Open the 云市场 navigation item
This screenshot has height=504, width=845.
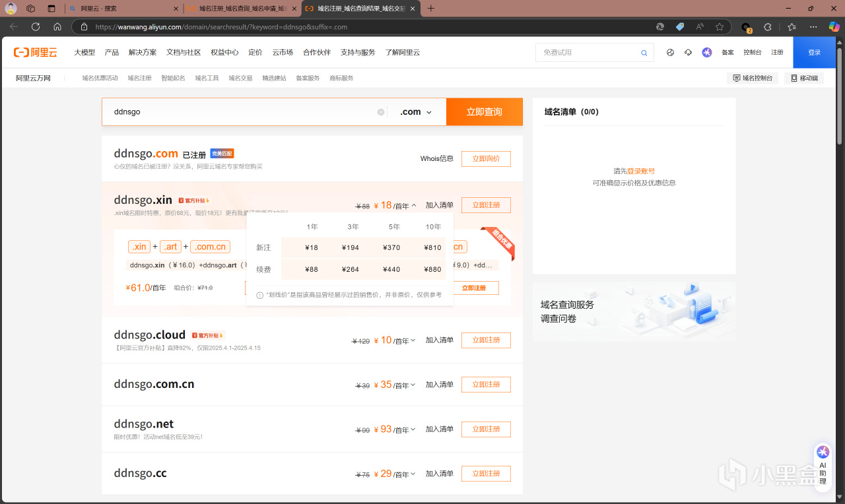pos(283,53)
